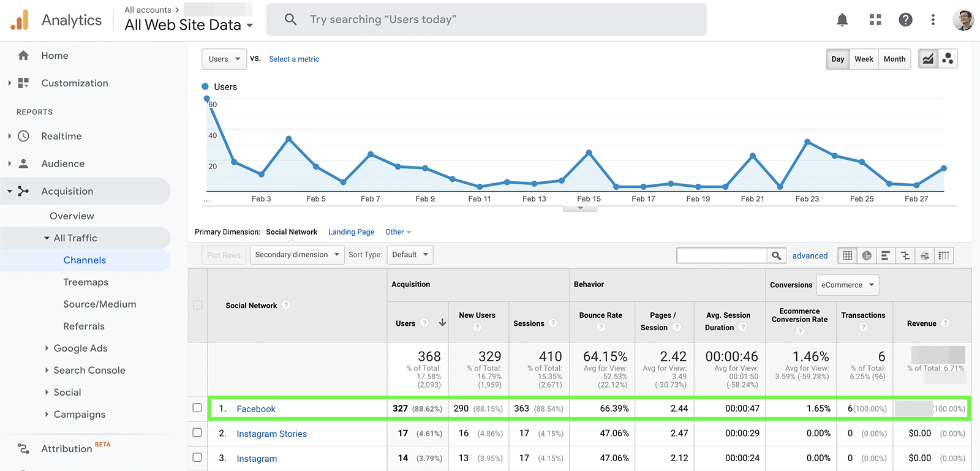Open the apps grid icon
This screenshot has width=980, height=471.
click(x=875, y=20)
